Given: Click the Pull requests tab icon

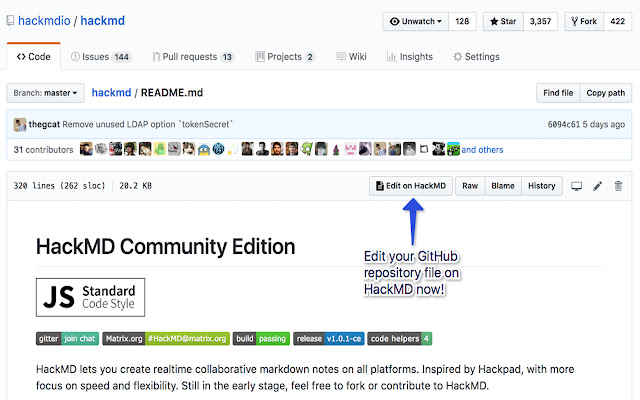Looking at the screenshot, I should pyautogui.click(x=156, y=57).
